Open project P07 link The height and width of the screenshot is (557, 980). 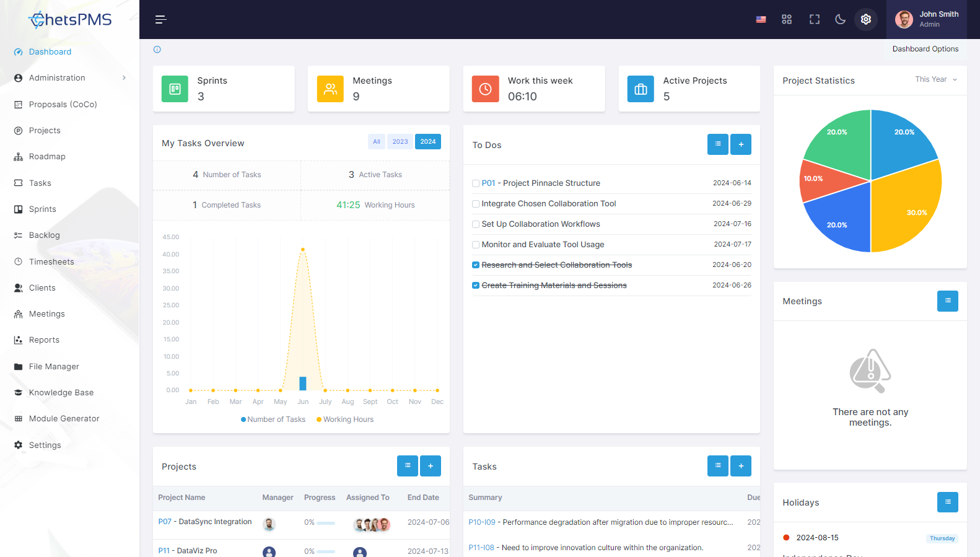[x=165, y=522]
